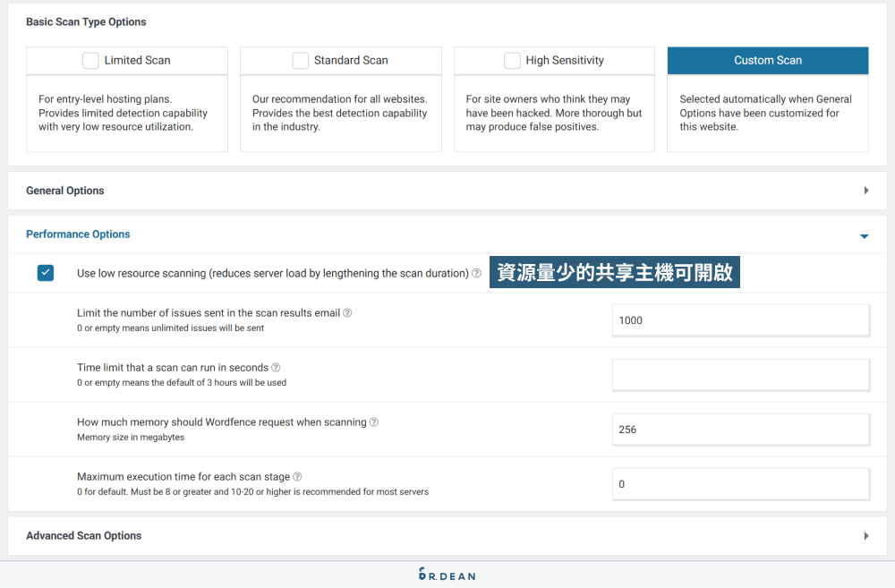Enable the Limited Scan checkbox
Screen dimensions: 895x588
90,60
